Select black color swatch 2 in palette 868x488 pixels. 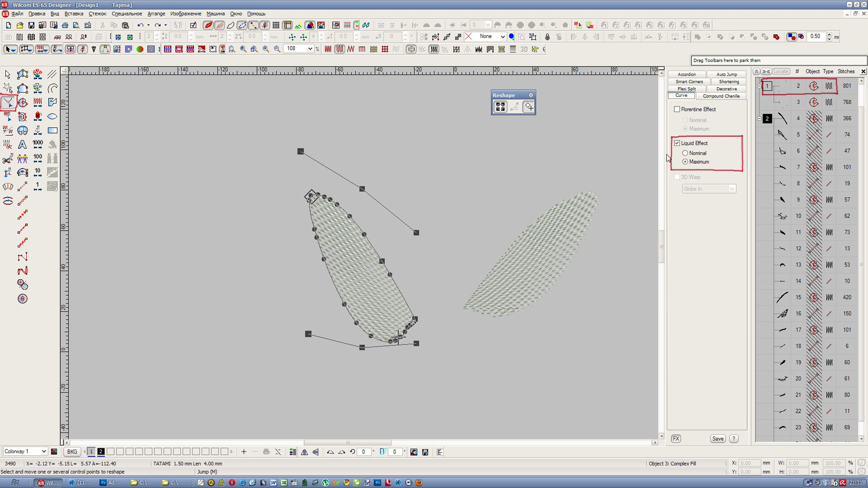tap(101, 452)
